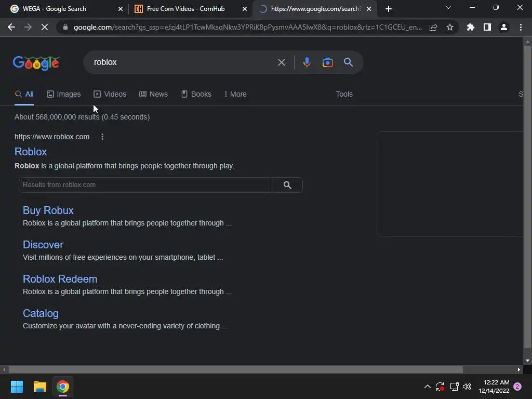
Task: Open the Catalog sitelink
Action: coord(41,313)
